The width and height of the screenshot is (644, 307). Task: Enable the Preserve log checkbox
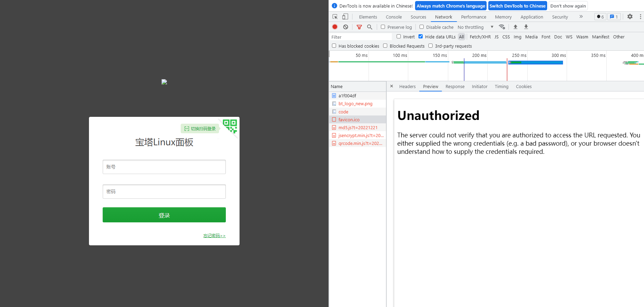click(x=383, y=27)
